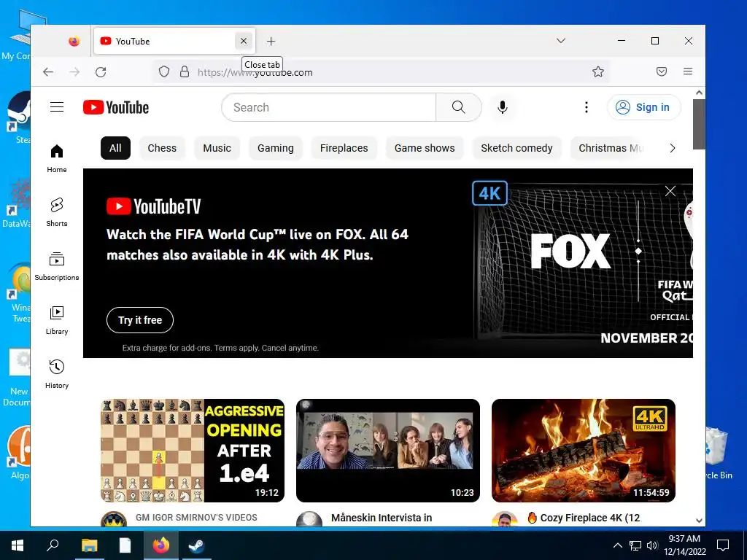The image size is (747, 560).
Task: Open Library in sidebar
Action: pos(57,321)
